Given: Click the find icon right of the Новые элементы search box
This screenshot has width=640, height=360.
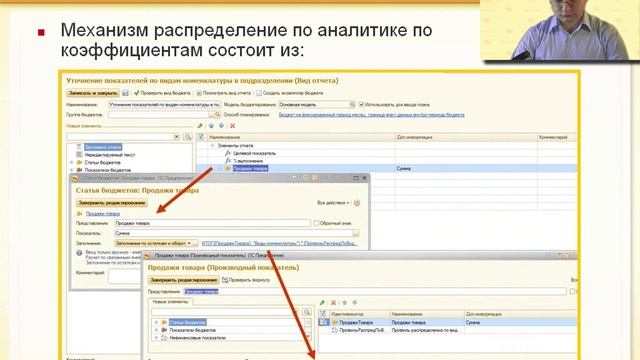Looking at the screenshot, I should (188, 137).
